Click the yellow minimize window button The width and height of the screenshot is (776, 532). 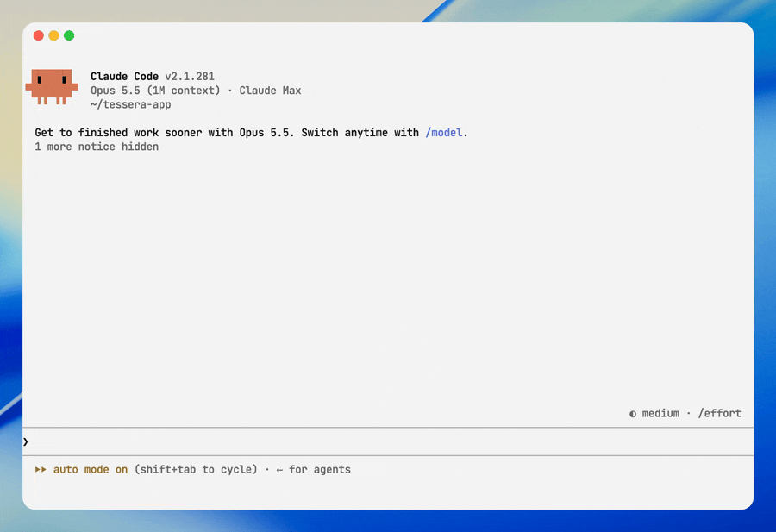pos(54,35)
